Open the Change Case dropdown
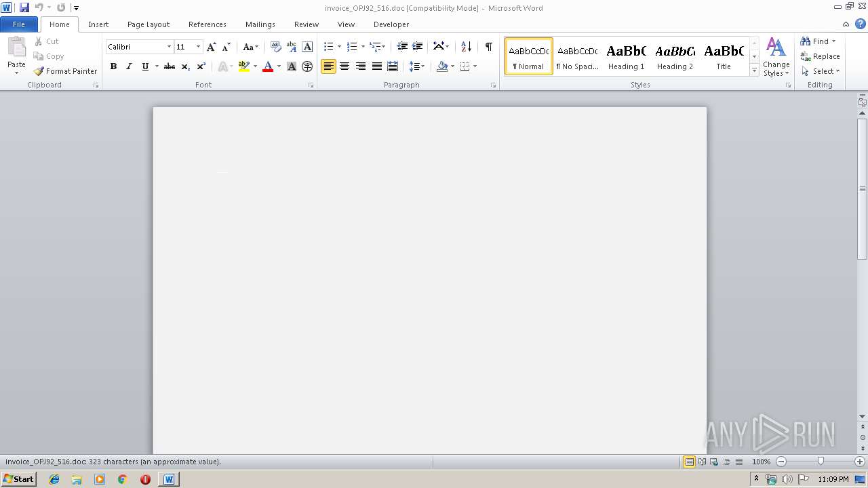This screenshot has height=488, width=868. coord(250,47)
